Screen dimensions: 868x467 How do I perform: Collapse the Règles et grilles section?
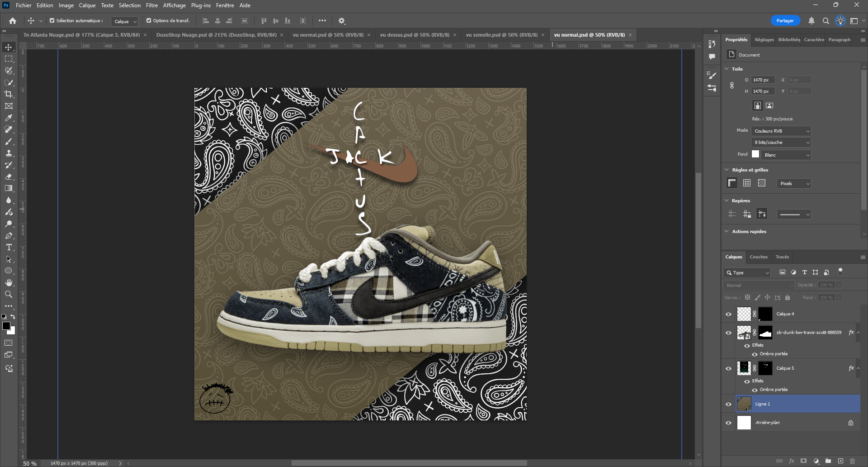(x=726, y=170)
